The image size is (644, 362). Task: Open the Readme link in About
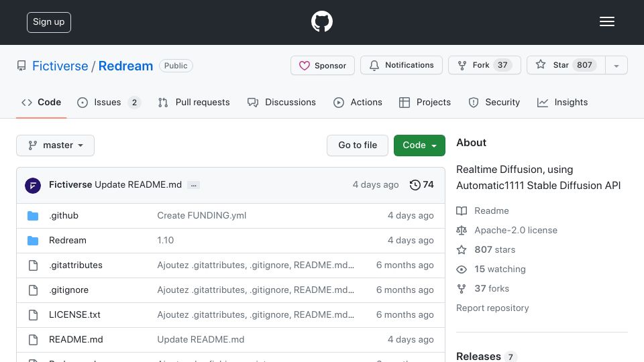pyautogui.click(x=492, y=211)
